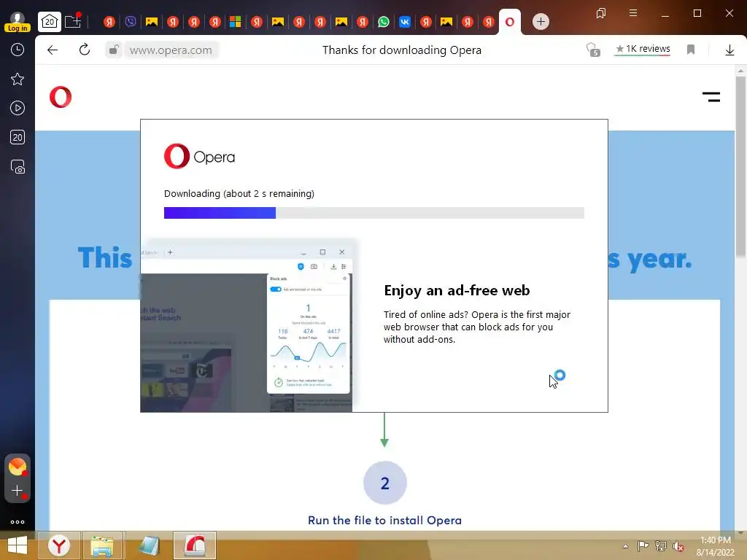
Task: Open sidebar three-dots more options
Action: click(x=18, y=522)
